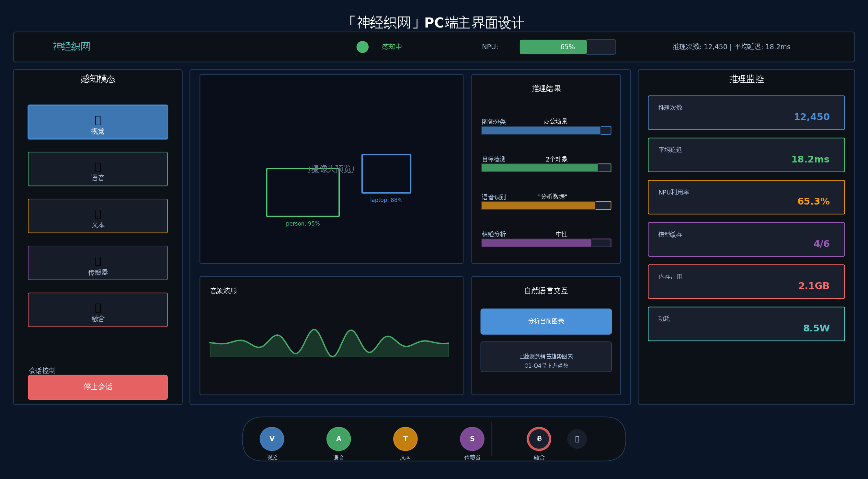
Task: Click the 神经织网 logo text
Action: (x=72, y=47)
